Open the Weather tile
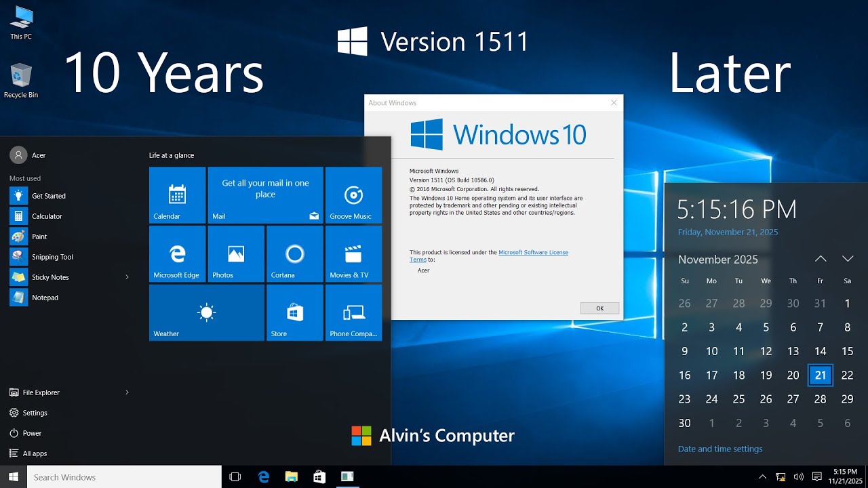868x488 pixels. (207, 312)
